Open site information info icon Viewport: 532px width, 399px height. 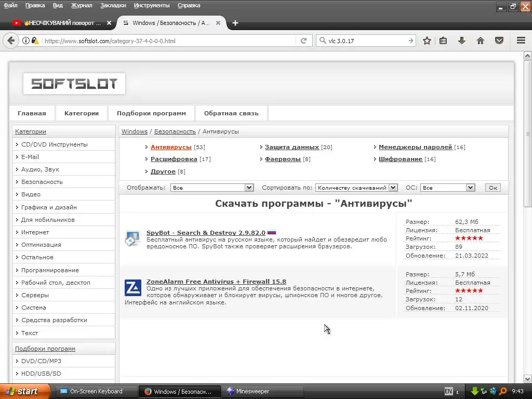(26, 41)
